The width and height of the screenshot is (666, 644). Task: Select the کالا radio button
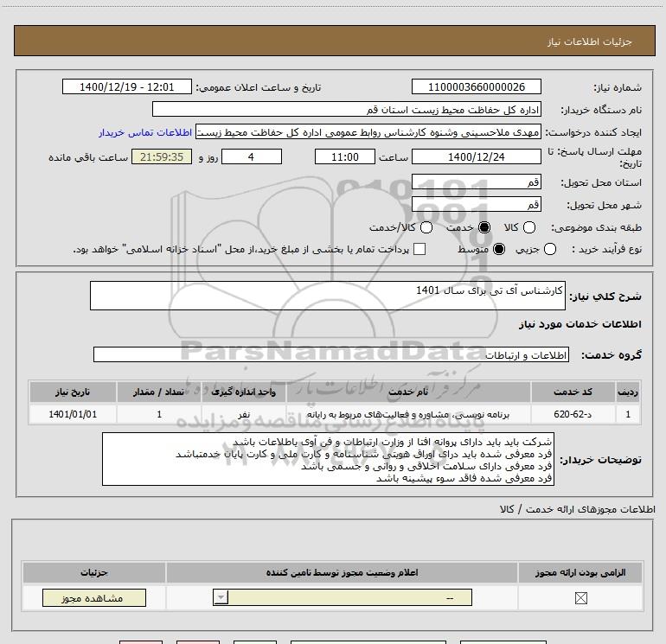529,227
